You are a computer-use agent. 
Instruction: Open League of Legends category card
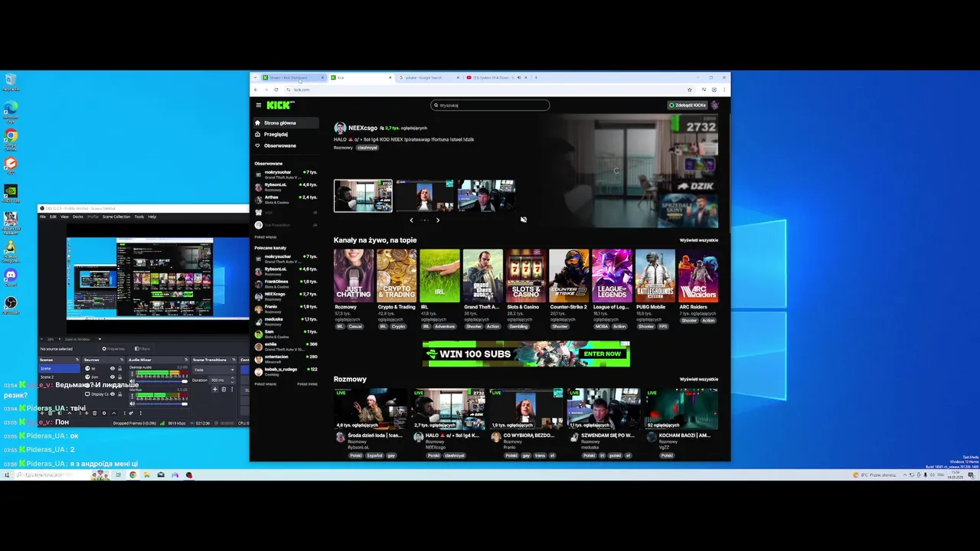point(612,275)
